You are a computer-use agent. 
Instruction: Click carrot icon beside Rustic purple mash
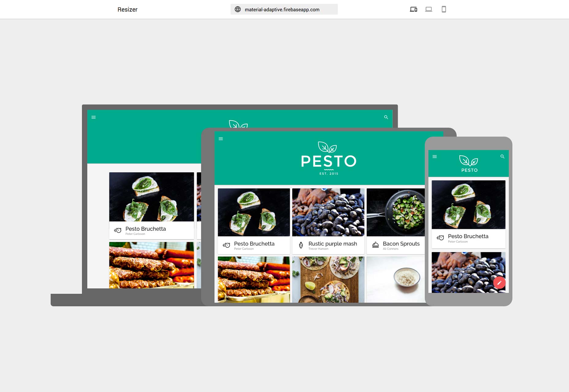301,245
